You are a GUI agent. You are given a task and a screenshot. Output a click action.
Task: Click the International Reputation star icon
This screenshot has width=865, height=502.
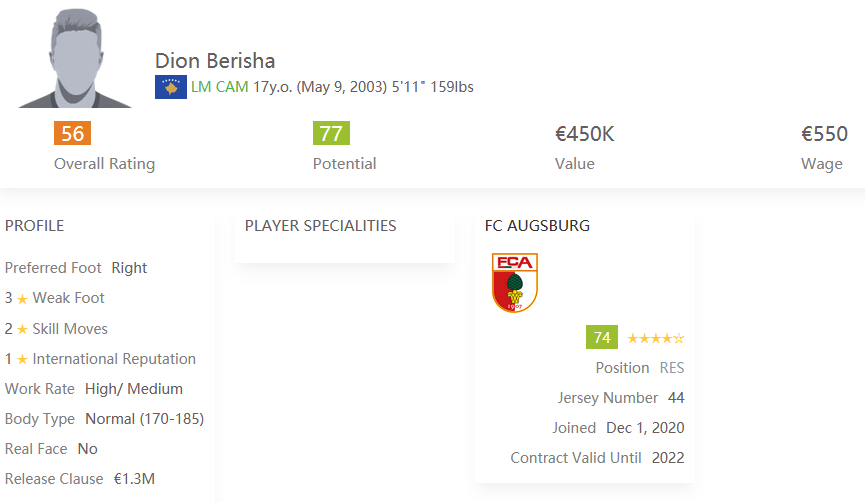(x=22, y=359)
